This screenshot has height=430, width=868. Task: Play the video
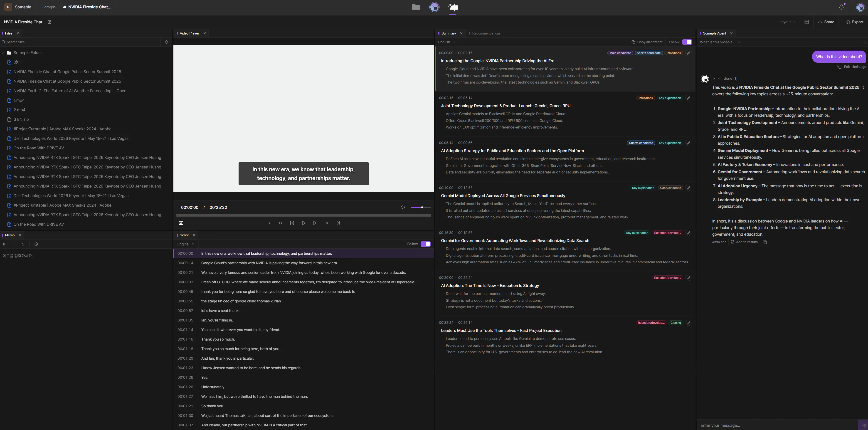click(x=304, y=223)
